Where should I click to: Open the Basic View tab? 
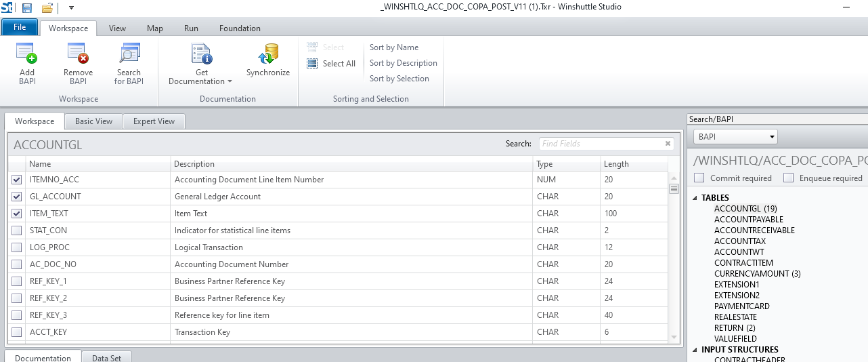pyautogui.click(x=94, y=121)
